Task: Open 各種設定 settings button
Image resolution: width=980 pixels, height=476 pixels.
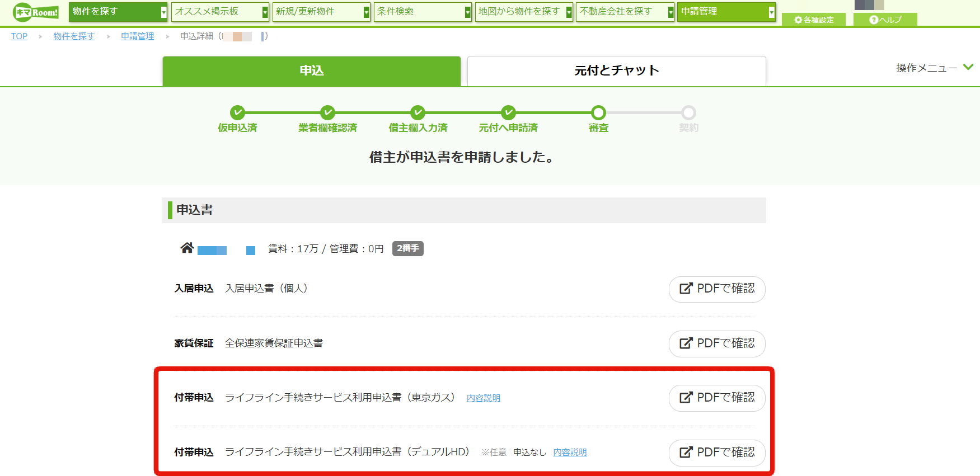Action: (x=814, y=20)
